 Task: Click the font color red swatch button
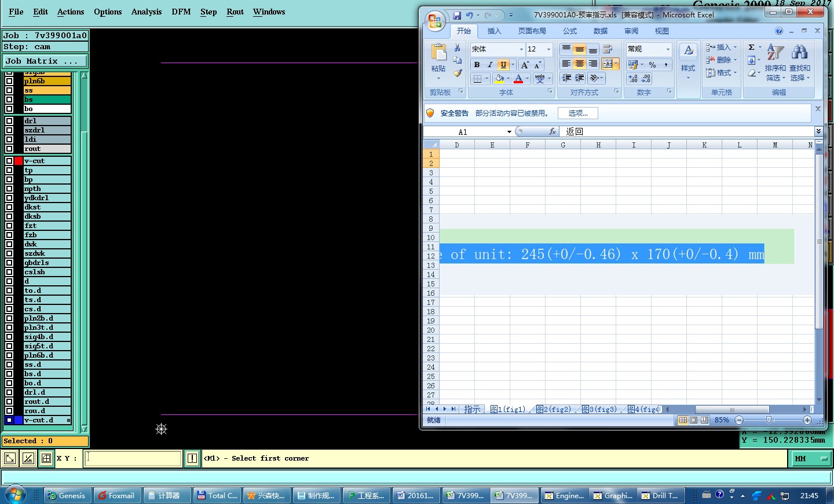(518, 79)
